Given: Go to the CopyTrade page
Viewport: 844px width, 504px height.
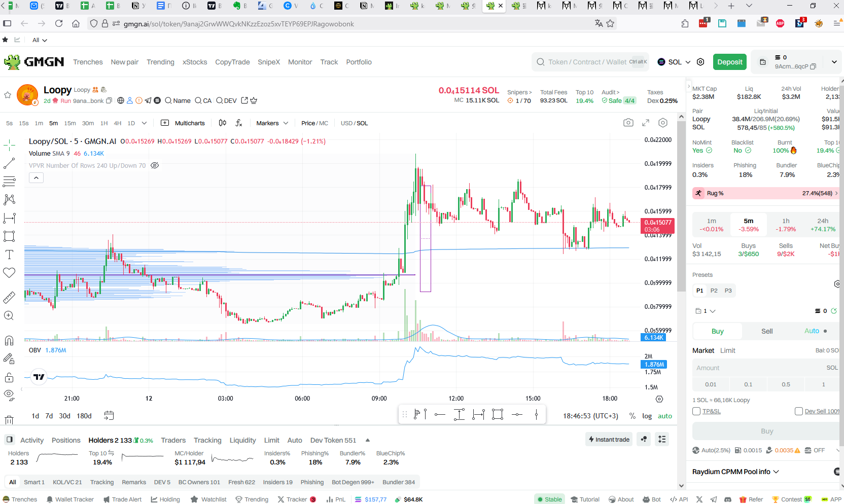Looking at the screenshot, I should pos(232,62).
